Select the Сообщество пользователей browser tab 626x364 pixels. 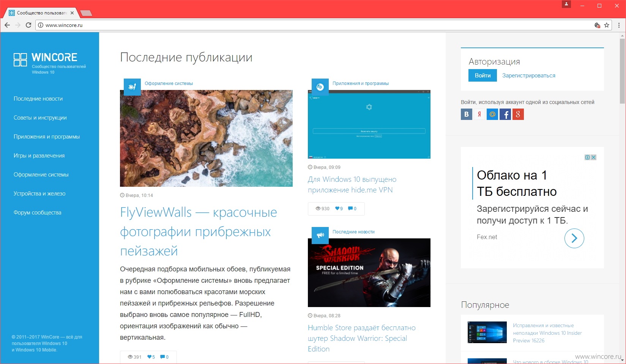click(x=41, y=13)
